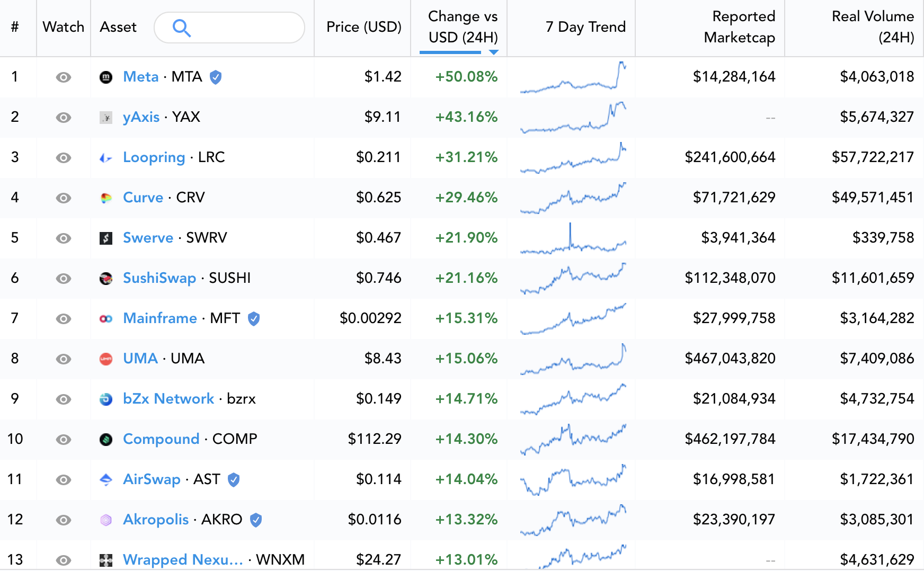Click the Meta verified badge icon

216,77
